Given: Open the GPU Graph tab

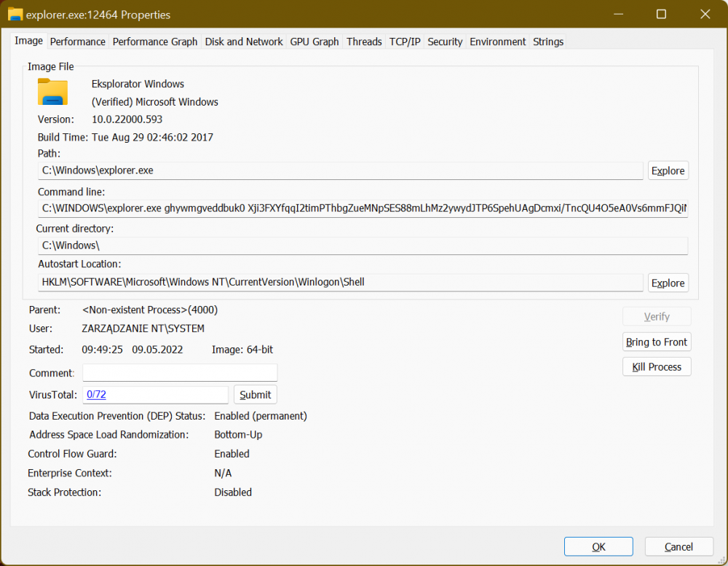Looking at the screenshot, I should point(314,42).
